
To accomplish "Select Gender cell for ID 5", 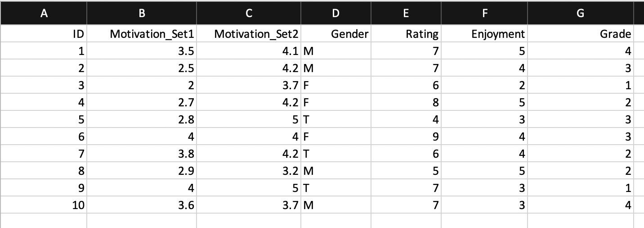I will coord(335,119).
